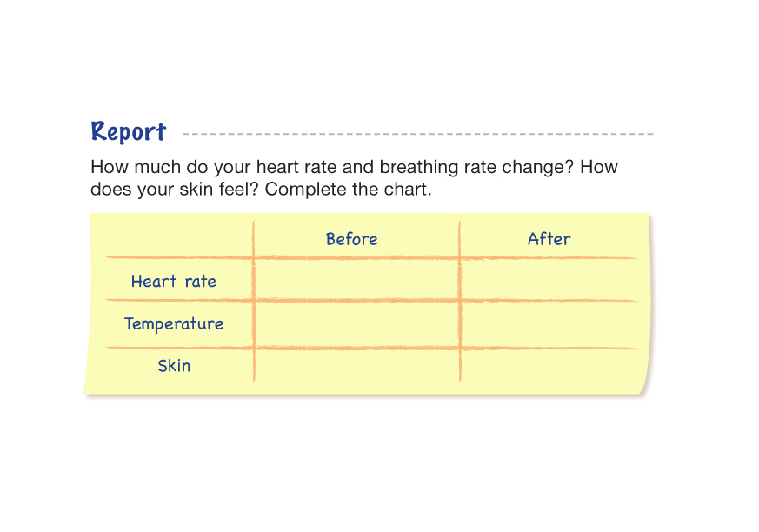Click the Skin Before cell
The image size is (759, 532).
click(356, 366)
